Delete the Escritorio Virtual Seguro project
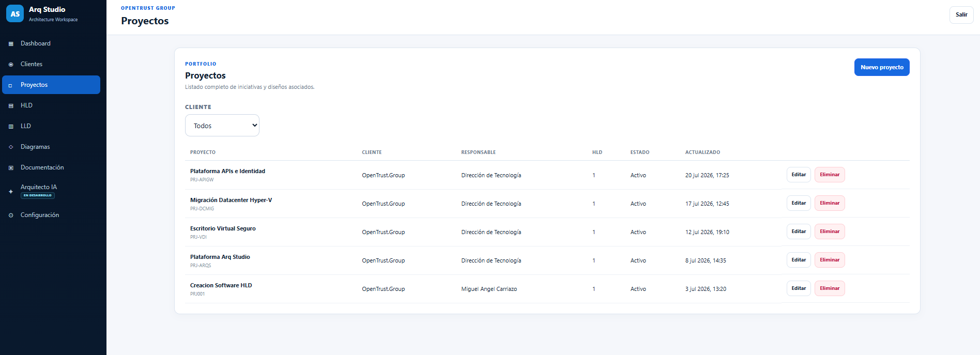The image size is (980, 355). 830,231
